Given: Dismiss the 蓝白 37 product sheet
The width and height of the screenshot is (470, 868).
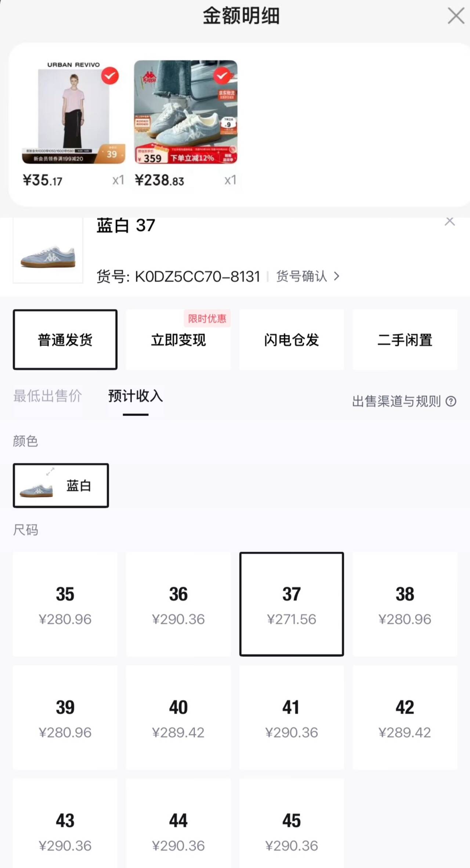Looking at the screenshot, I should tap(449, 221).
